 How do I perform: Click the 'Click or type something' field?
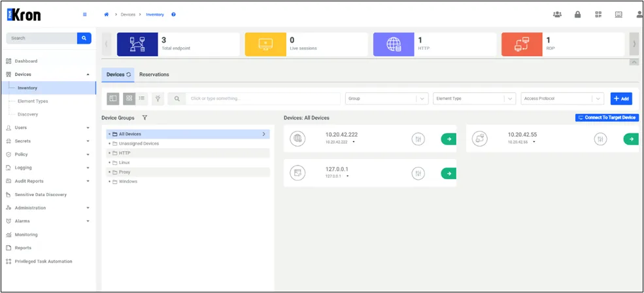point(263,99)
